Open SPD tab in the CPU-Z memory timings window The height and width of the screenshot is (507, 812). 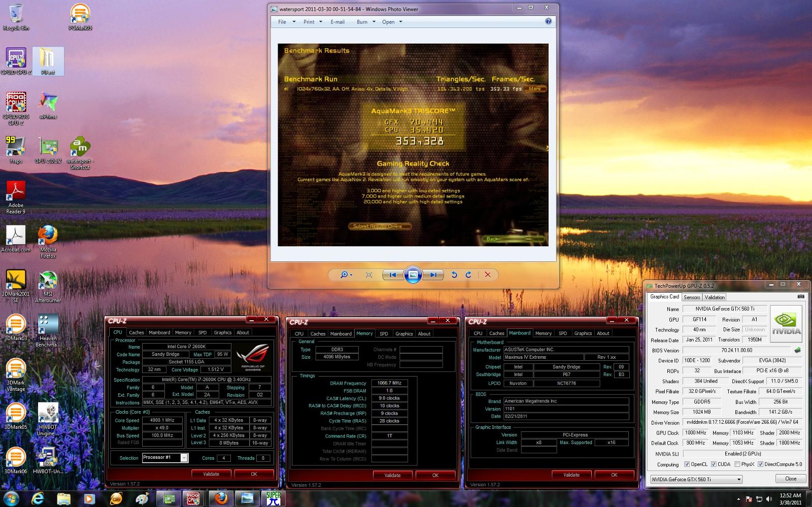(384, 334)
